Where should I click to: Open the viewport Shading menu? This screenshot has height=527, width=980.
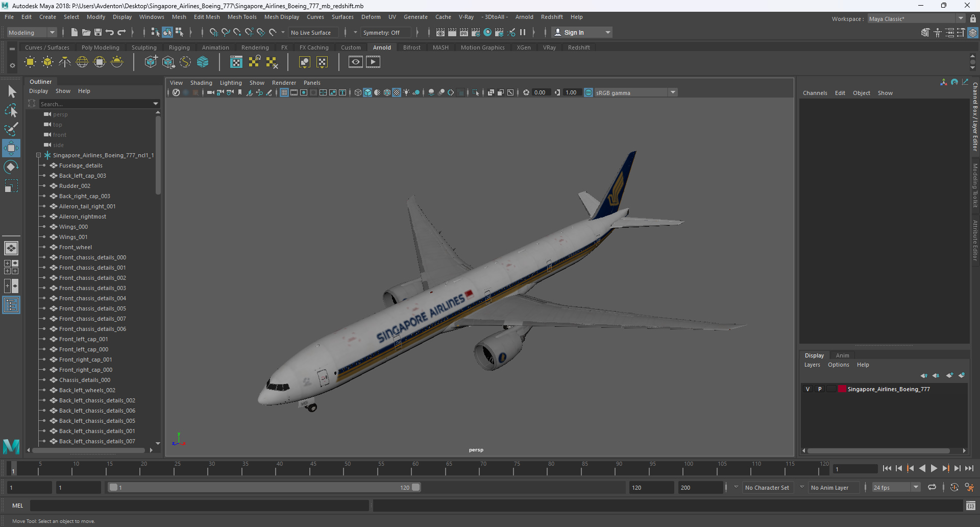tap(201, 83)
